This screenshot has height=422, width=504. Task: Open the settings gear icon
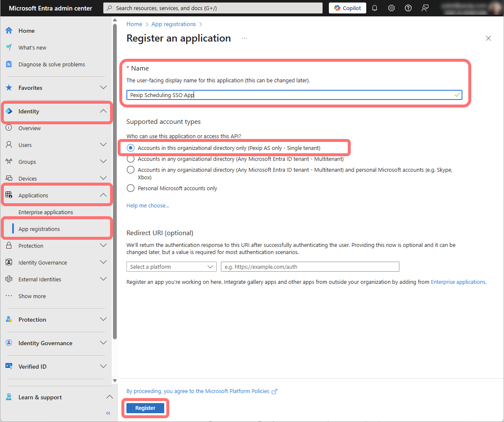click(391, 8)
